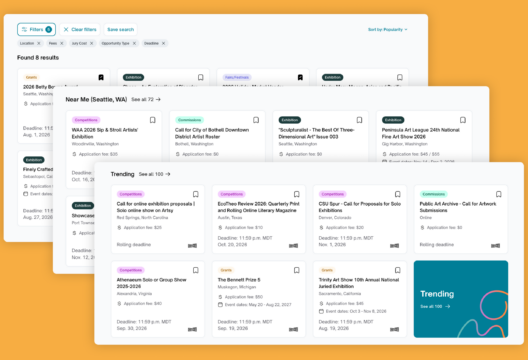Click See all 100 in teal Trending tile
The width and height of the screenshot is (528, 360).
435,306
